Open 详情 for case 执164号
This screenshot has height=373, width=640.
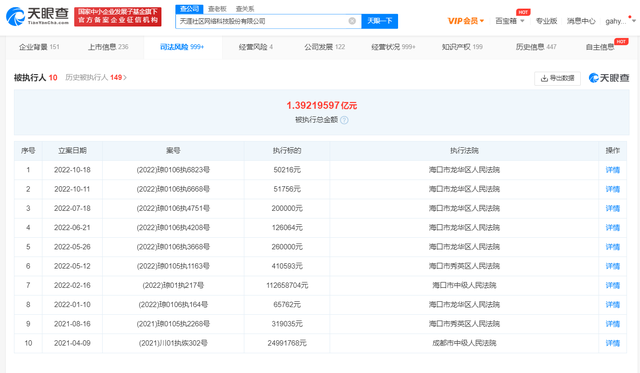pos(613,304)
